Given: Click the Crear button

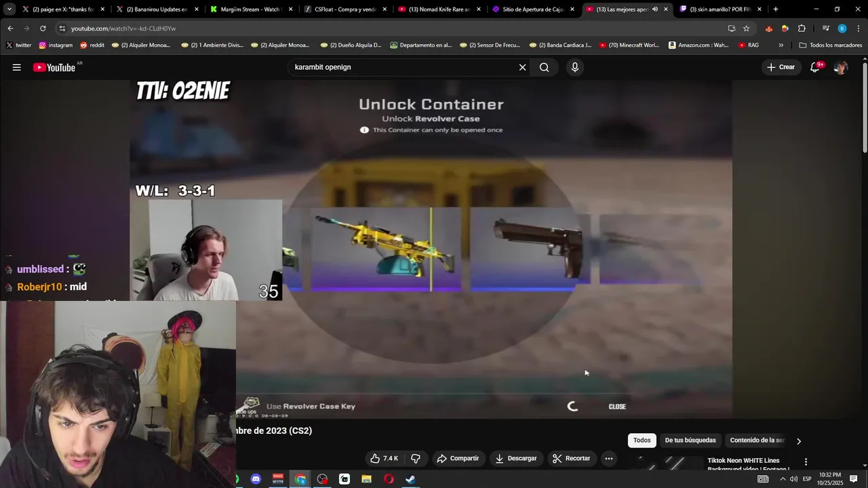Looking at the screenshot, I should (x=781, y=67).
